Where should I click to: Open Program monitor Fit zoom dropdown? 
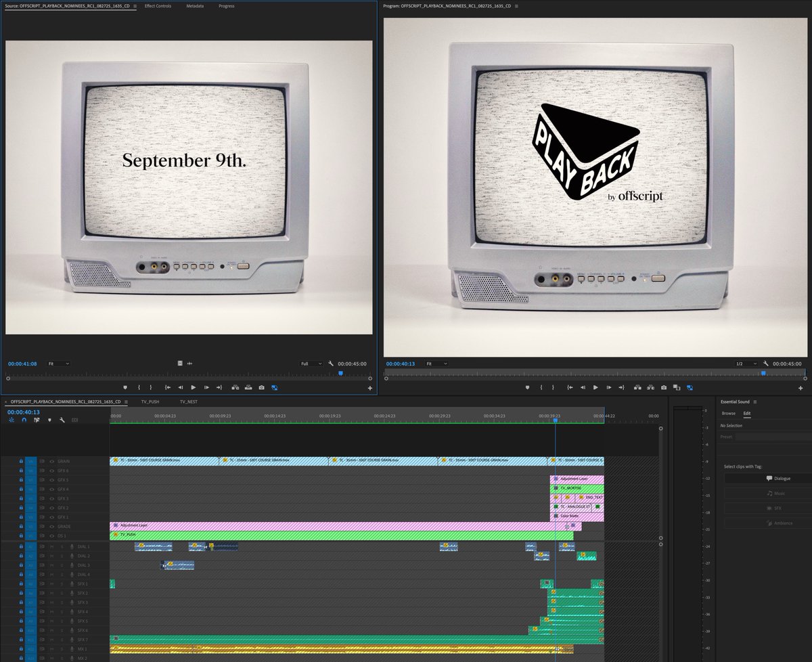[436, 363]
